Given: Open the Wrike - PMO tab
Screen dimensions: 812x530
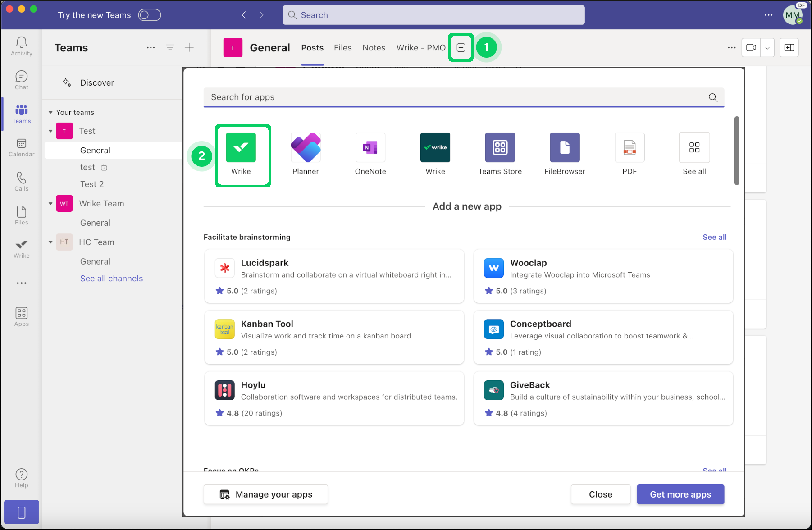Looking at the screenshot, I should click(x=420, y=48).
